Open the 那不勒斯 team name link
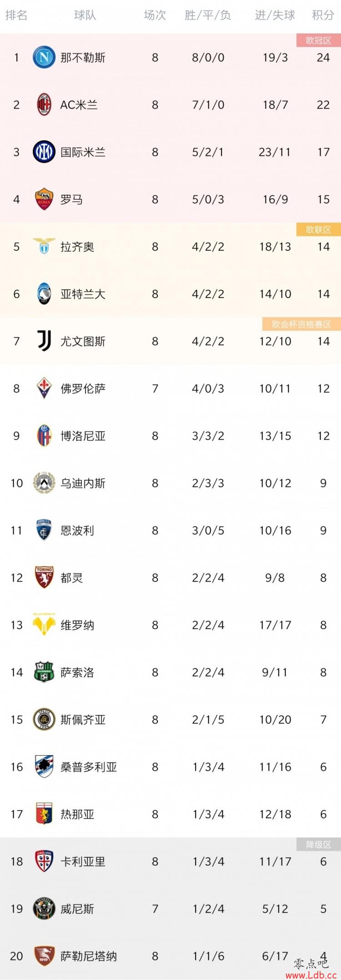This screenshot has width=341, height=980. click(x=83, y=58)
